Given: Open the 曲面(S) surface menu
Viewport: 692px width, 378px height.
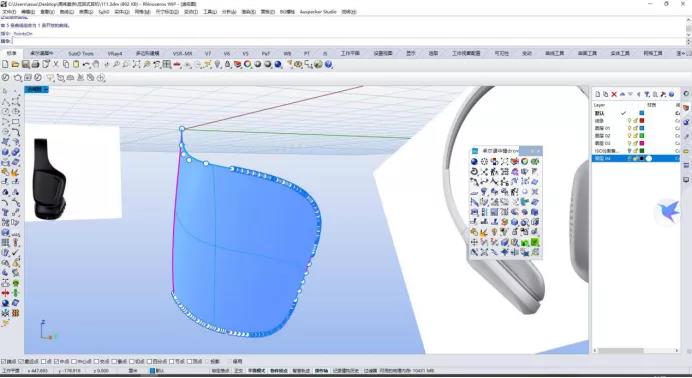Looking at the screenshot, I should tap(86, 12).
